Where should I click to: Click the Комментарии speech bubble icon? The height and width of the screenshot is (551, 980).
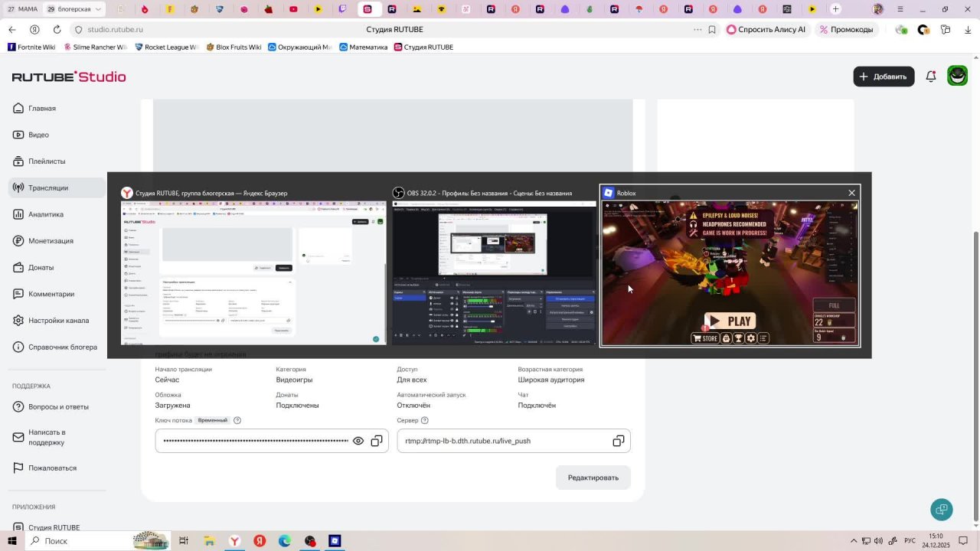[x=19, y=294]
